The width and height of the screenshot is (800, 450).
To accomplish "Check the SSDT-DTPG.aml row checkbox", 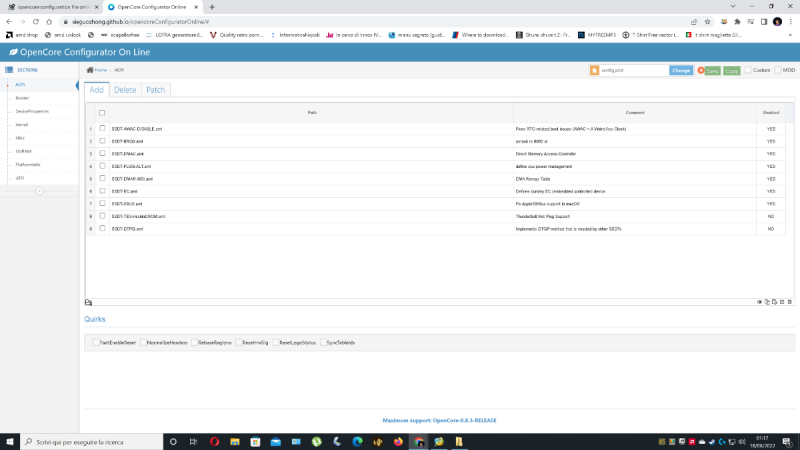I will [102, 229].
